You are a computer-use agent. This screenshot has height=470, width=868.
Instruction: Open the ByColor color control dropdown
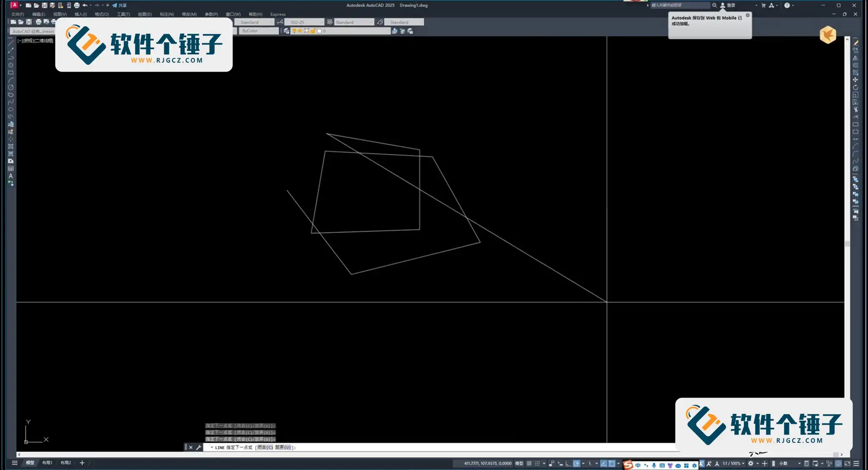tap(258, 31)
